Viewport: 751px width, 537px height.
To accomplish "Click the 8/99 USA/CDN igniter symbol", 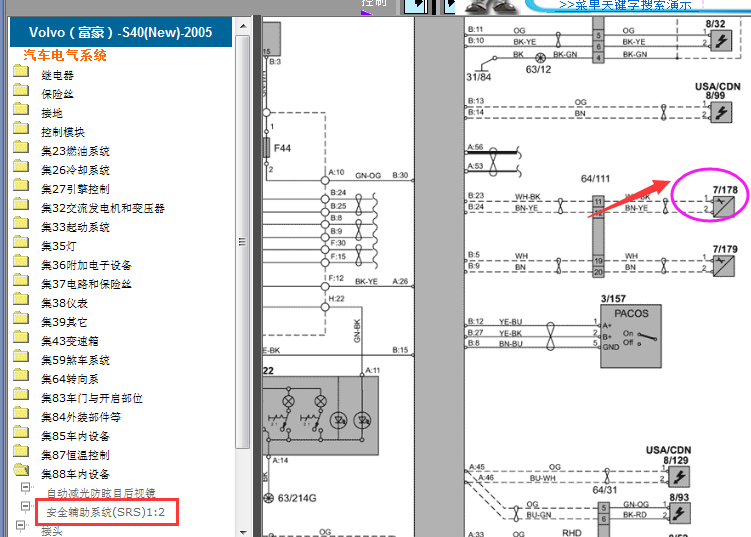I will point(721,113).
